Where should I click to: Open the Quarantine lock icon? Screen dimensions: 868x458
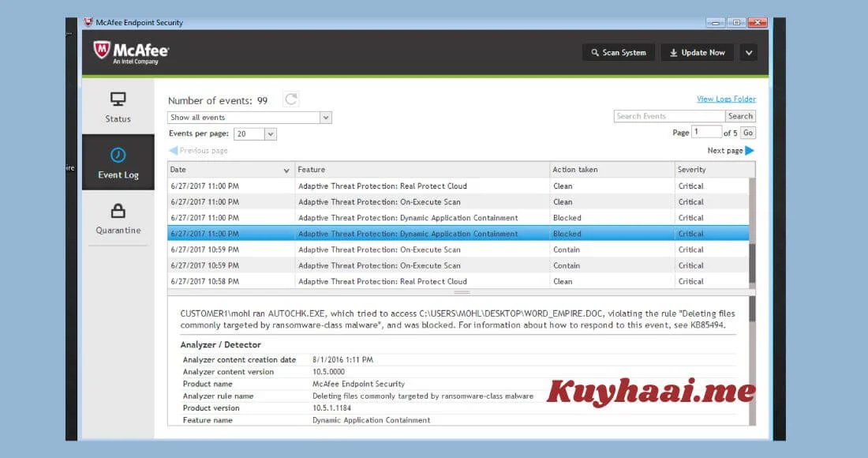pos(118,211)
